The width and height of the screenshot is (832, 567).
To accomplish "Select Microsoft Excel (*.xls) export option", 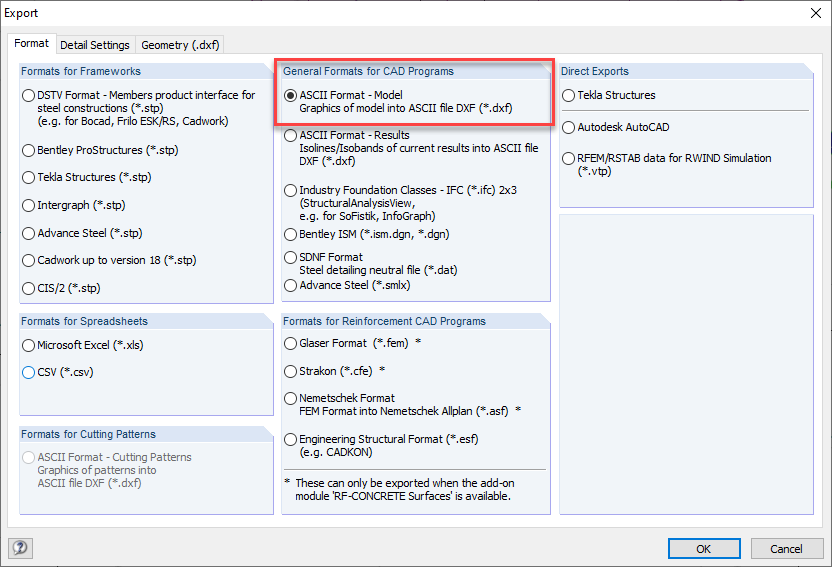I will [29, 345].
